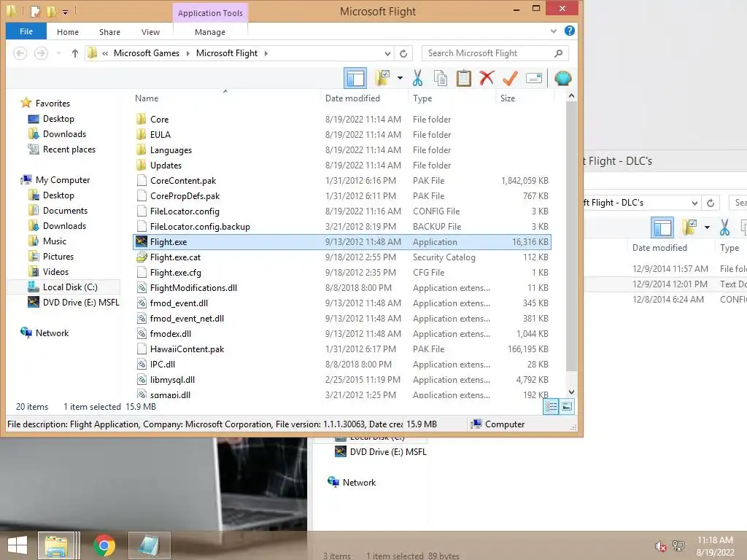
Task: Open dropdown arrow next to folder options icon
Action: (x=400, y=78)
